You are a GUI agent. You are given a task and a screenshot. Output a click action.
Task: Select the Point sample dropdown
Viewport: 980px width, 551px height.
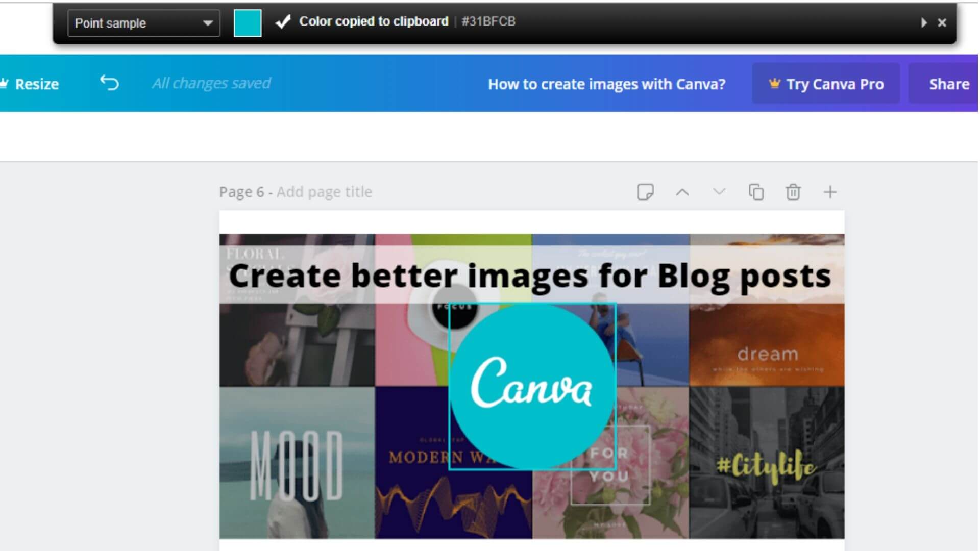coord(143,23)
